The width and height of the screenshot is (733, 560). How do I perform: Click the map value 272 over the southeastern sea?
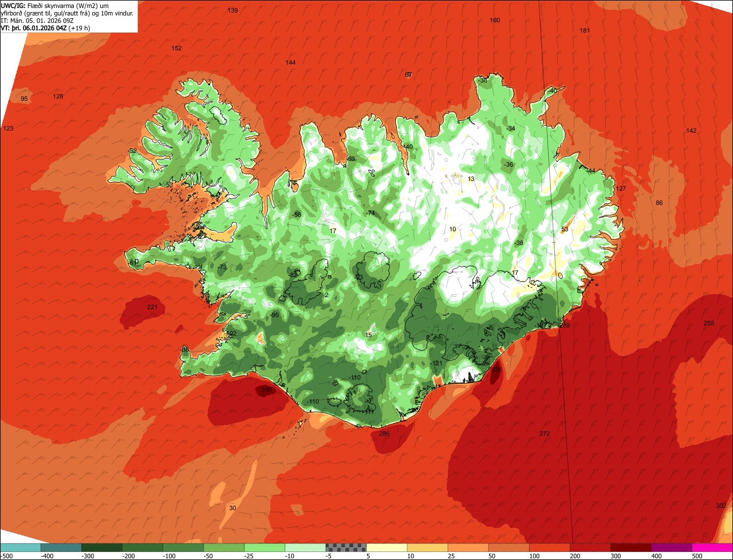pos(545,433)
